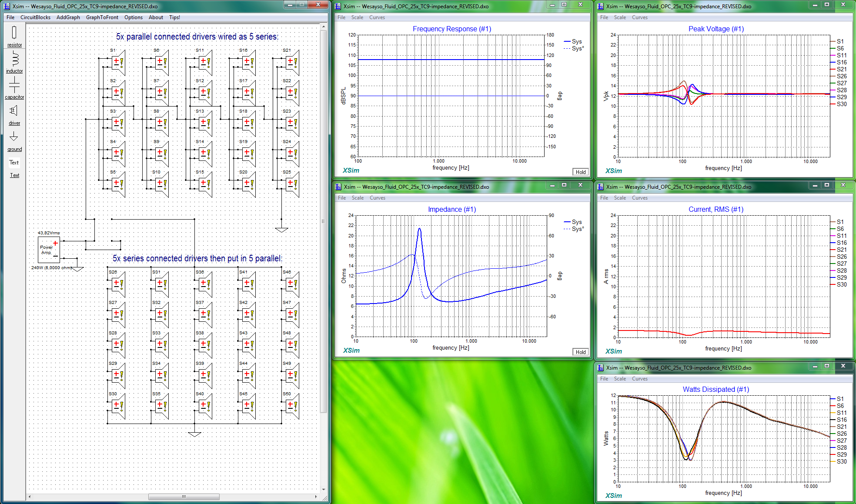Select driver S9 speaker symbol
Screen dimensions: 856x504
click(162, 154)
